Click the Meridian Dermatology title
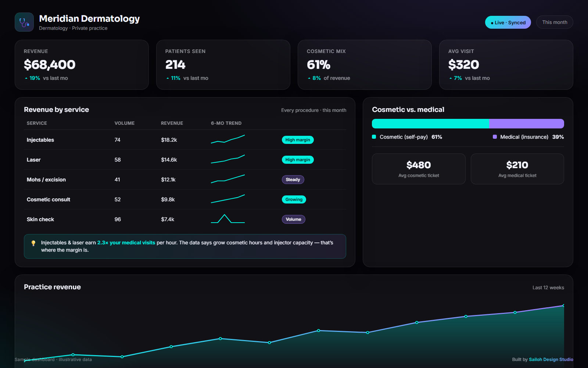Screen dimensions: 588x368 pyautogui.click(x=89, y=18)
